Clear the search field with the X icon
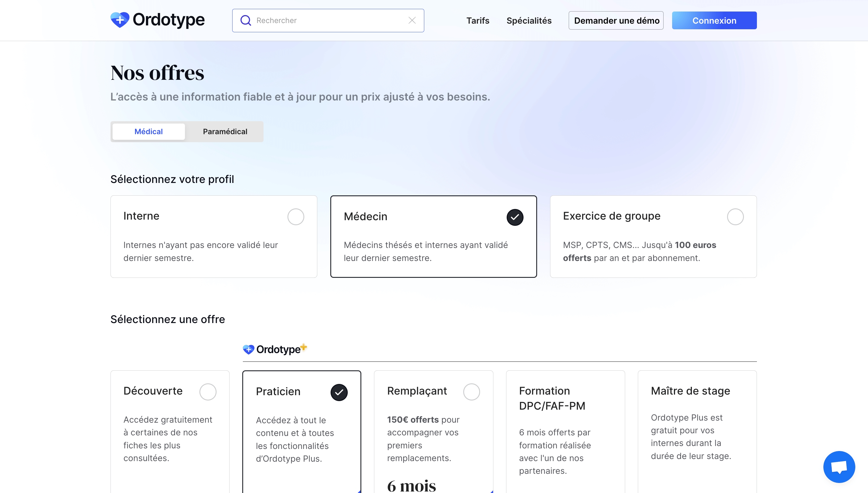Viewport: 868px width, 493px height. pos(412,21)
